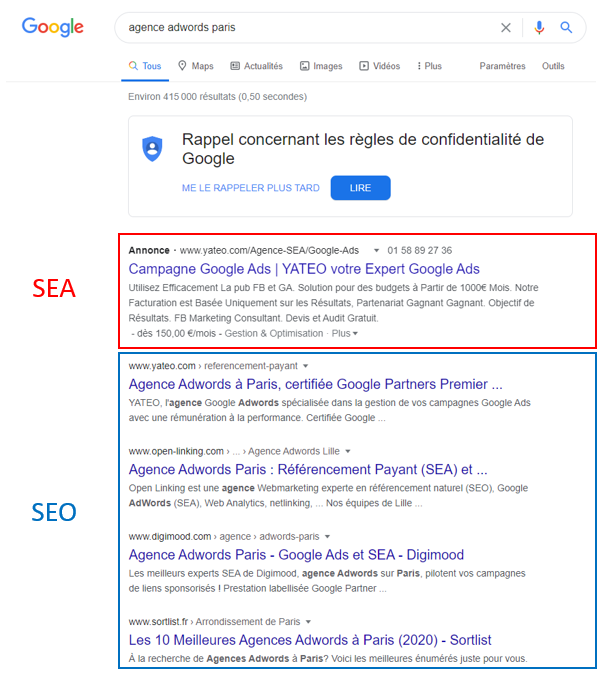The image size is (609, 689).
Task: Go to the Vidéos tab
Action: pyautogui.click(x=380, y=66)
